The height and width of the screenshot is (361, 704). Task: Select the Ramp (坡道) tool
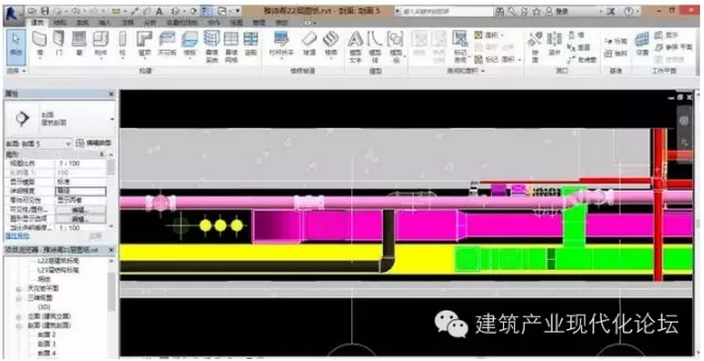pos(309,44)
